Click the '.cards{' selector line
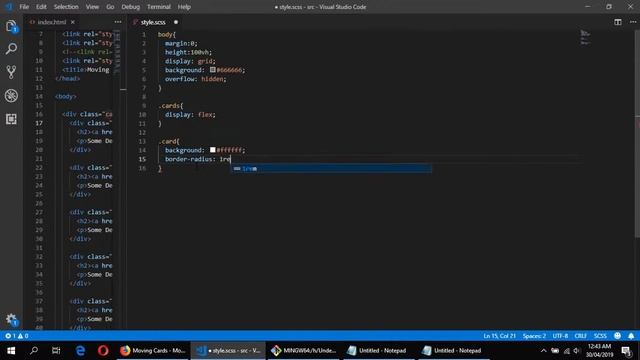The height and width of the screenshot is (360, 640). (171, 106)
